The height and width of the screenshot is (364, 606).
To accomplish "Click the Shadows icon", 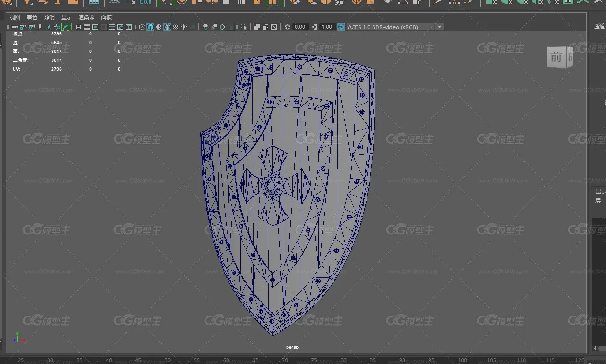I will [x=193, y=27].
